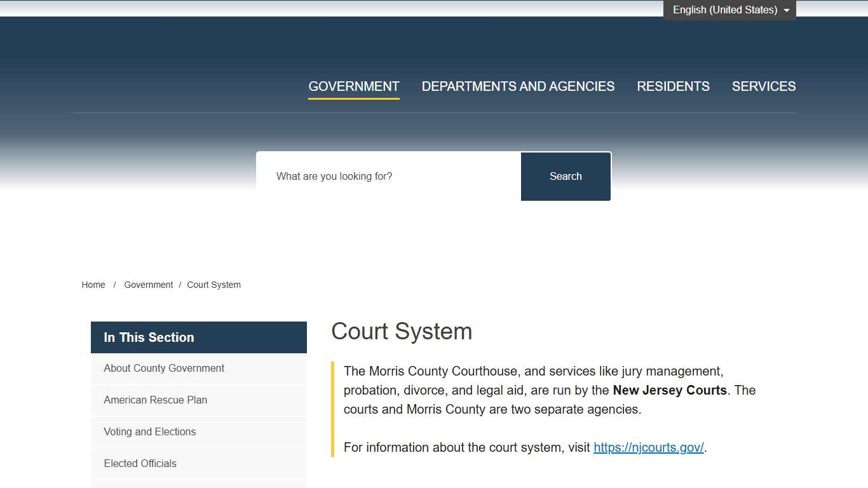Image resolution: width=868 pixels, height=488 pixels.
Task: Select Court System in the breadcrumb
Action: (x=214, y=285)
